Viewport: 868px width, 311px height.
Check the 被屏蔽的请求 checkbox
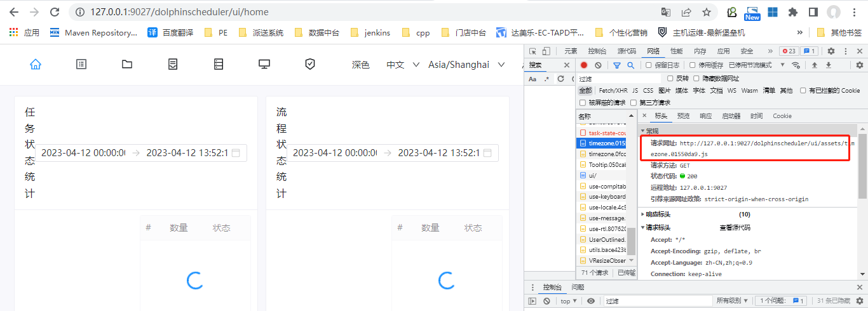coord(583,102)
